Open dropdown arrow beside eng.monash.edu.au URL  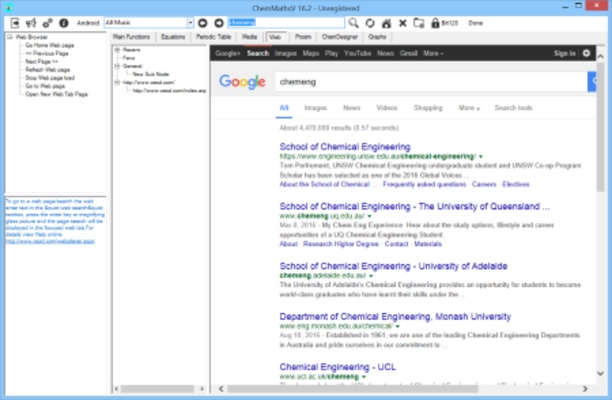(398, 326)
